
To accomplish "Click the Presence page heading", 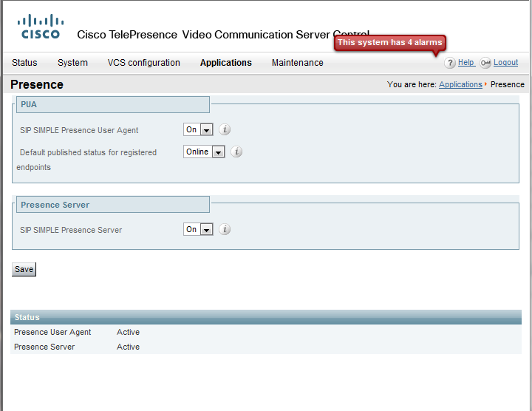I will [x=37, y=84].
